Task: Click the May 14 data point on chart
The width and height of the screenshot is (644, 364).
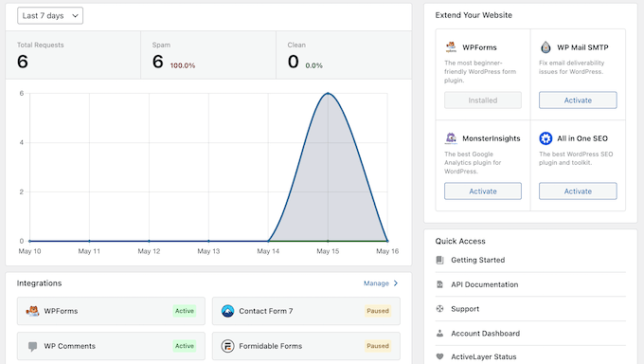Action: (x=268, y=241)
